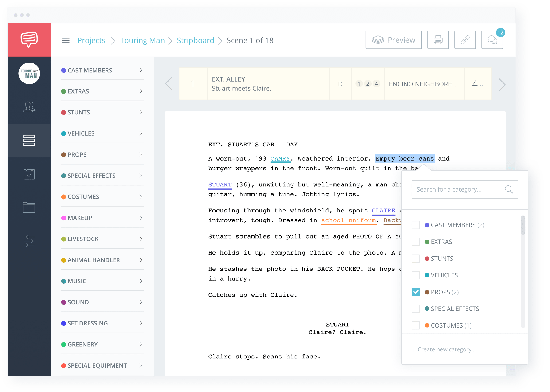550x392 pixels.
Task: Click the scheduling/calendar icon in sidebar
Action: 29,175
